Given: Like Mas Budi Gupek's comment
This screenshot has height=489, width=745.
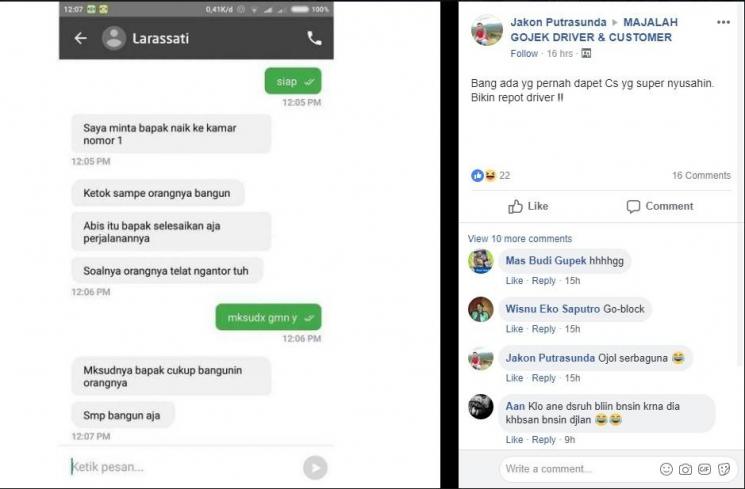Looking at the screenshot, I should point(514,280).
